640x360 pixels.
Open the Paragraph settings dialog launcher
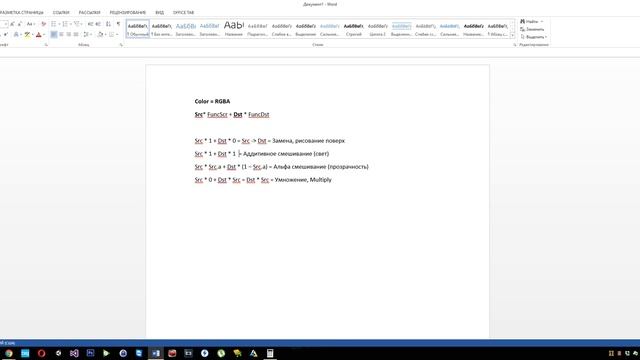coord(121,45)
